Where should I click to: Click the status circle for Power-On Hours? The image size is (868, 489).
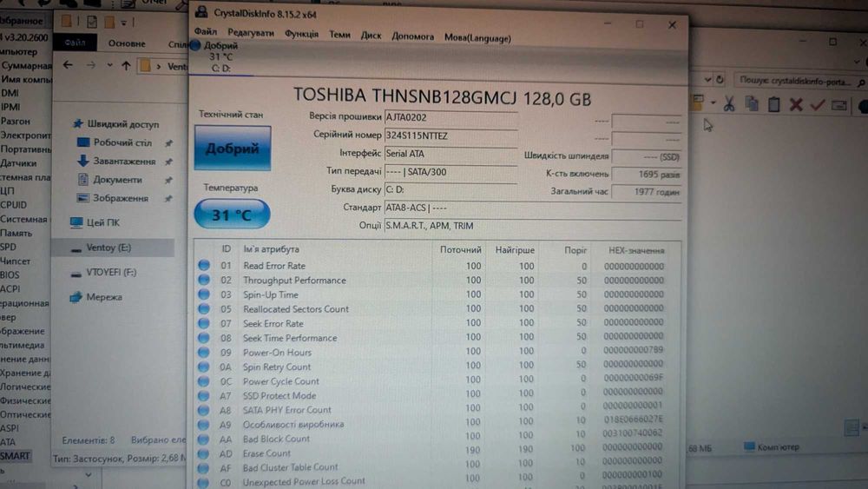pos(204,353)
